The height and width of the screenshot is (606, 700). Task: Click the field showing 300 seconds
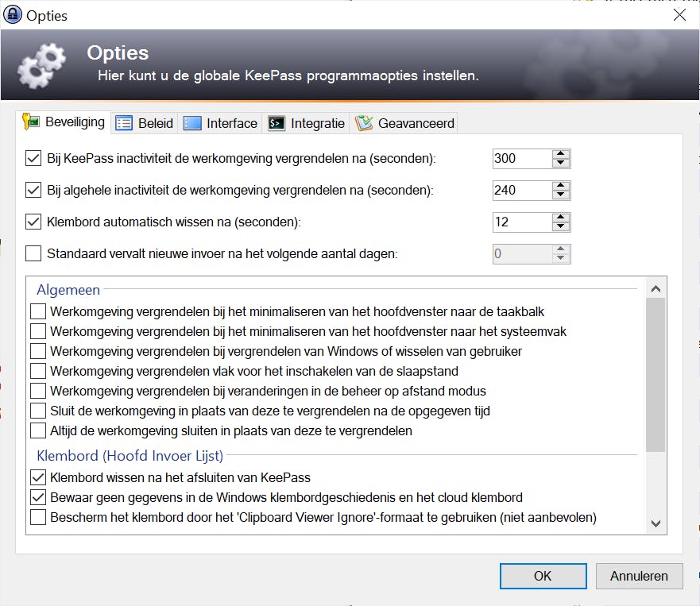click(x=522, y=158)
